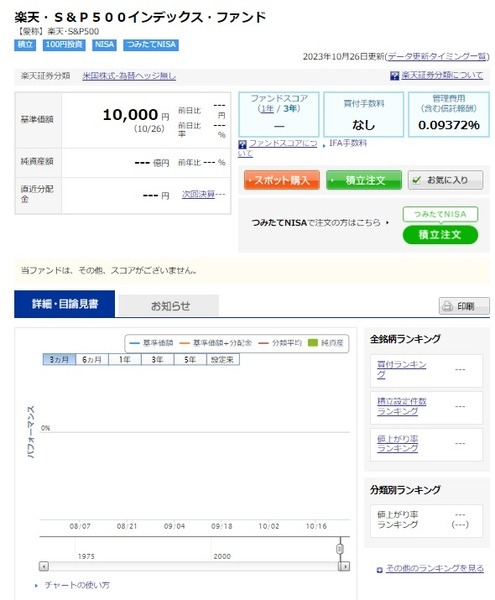The height and width of the screenshot is (600, 495).
Task: Toggle 純資産 legend green swatch
Action: (x=313, y=343)
